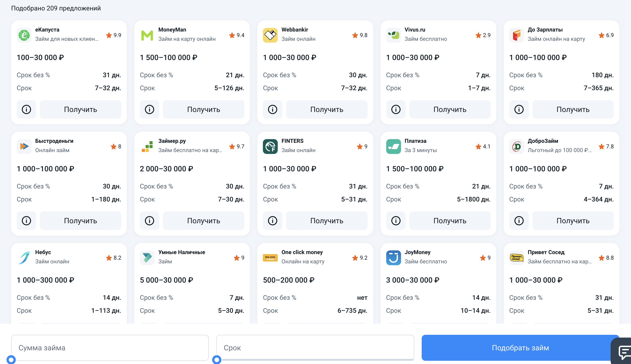Viewport: 631px width, 364px height.
Task: Click the Платиза logo
Action: 394,146
